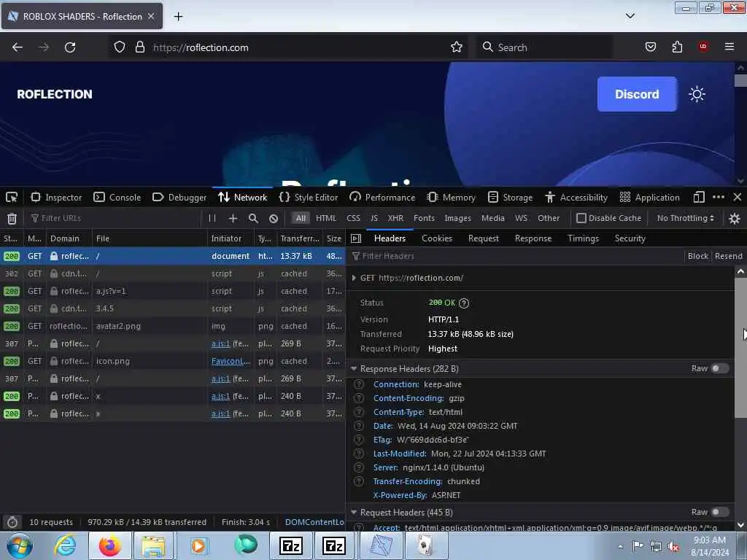
Task: Filter requests by All
Action: coord(301,218)
